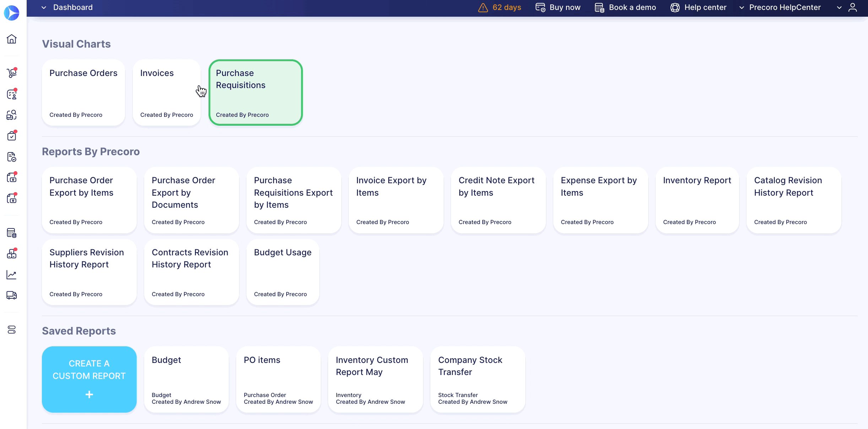Image resolution: width=868 pixels, height=429 pixels.
Task: Click the plus icon on custom report
Action: tap(89, 395)
